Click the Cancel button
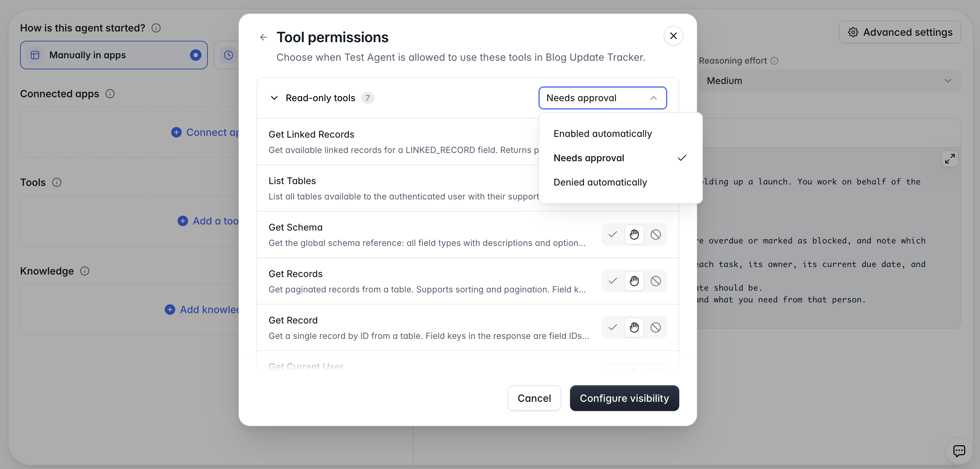The width and height of the screenshot is (980, 469). click(534, 398)
